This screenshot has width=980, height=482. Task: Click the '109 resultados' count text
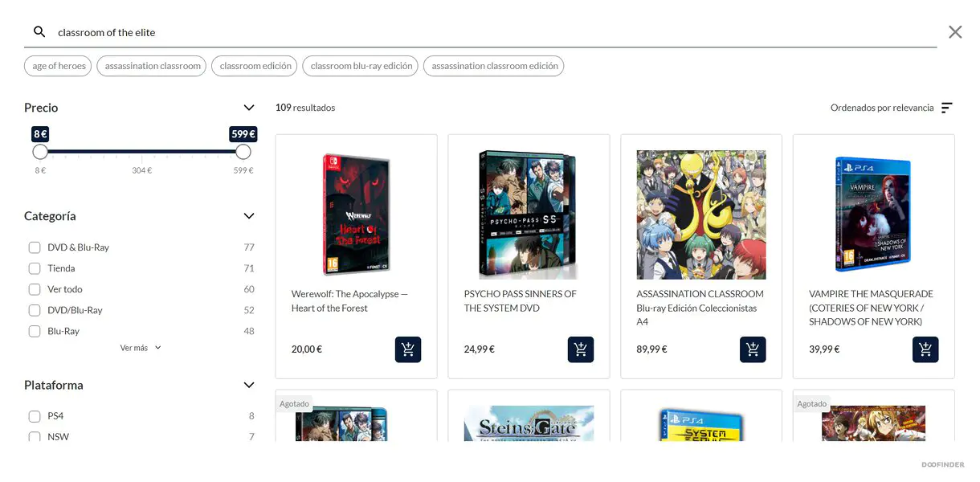[305, 108]
